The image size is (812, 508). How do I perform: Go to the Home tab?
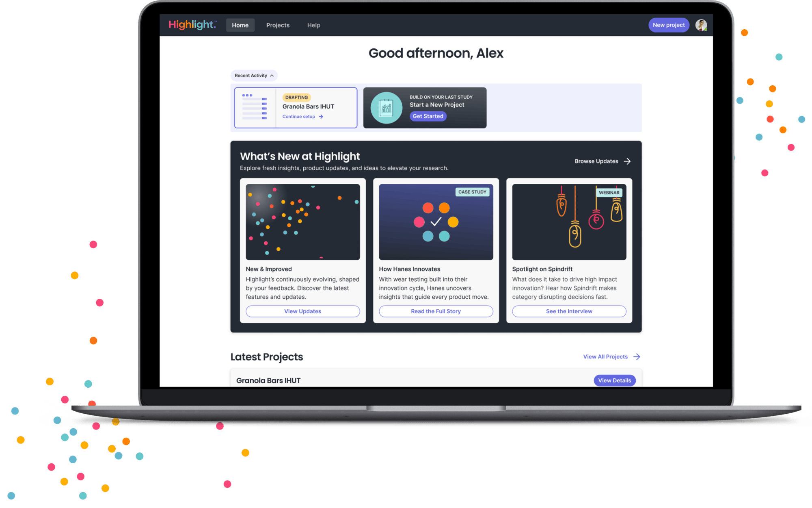(x=240, y=25)
